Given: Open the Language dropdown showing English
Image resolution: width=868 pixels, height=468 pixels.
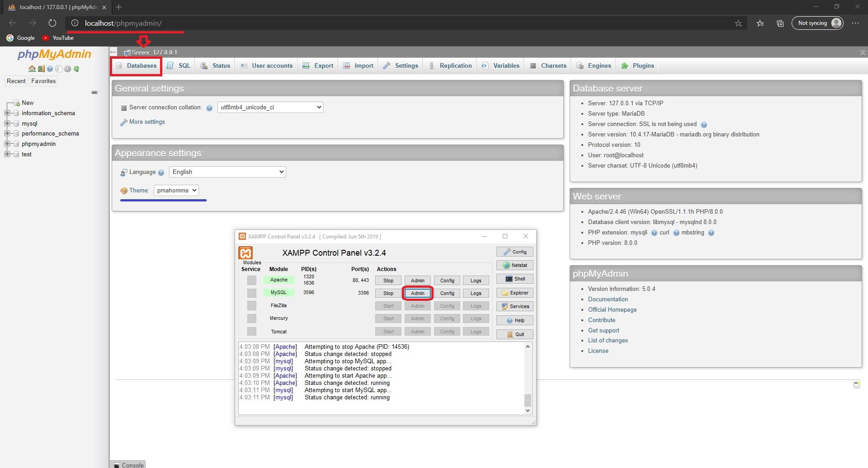Looking at the screenshot, I should point(227,172).
